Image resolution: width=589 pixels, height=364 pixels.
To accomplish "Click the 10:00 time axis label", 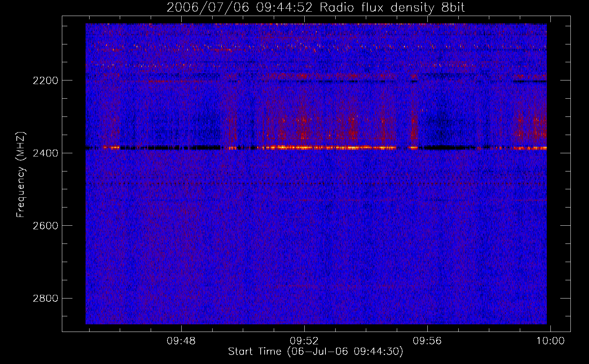I will click(550, 341).
